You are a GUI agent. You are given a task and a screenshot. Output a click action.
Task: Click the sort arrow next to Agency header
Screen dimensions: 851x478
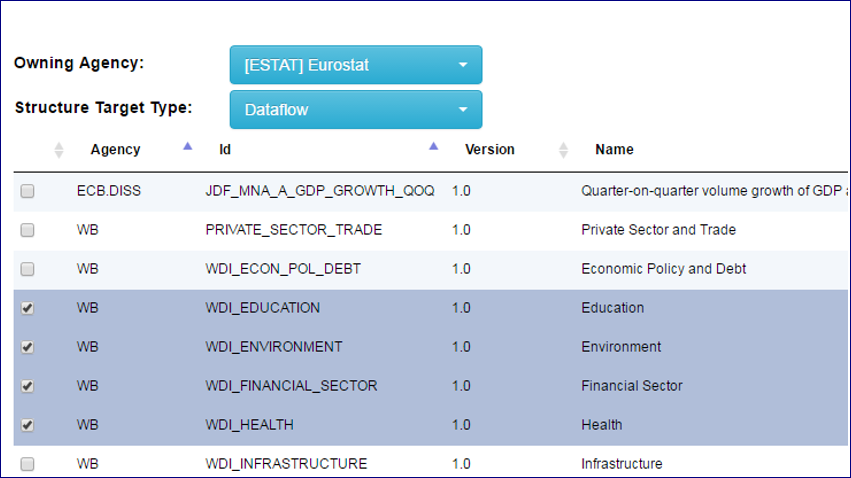click(x=187, y=147)
